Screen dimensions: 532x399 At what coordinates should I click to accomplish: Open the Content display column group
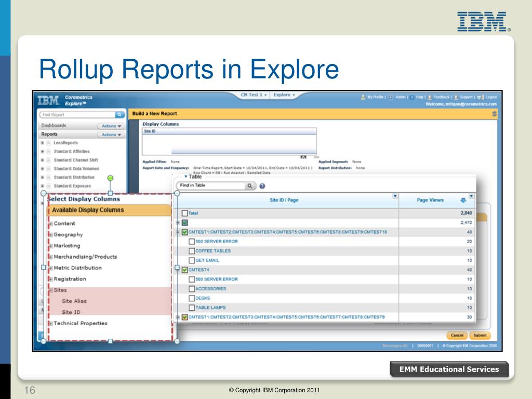(x=64, y=223)
